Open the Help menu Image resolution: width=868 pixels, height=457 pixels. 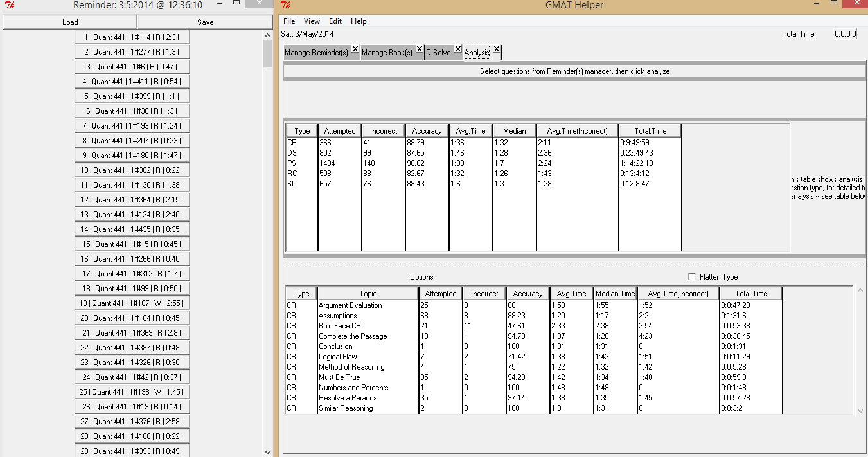(x=359, y=21)
